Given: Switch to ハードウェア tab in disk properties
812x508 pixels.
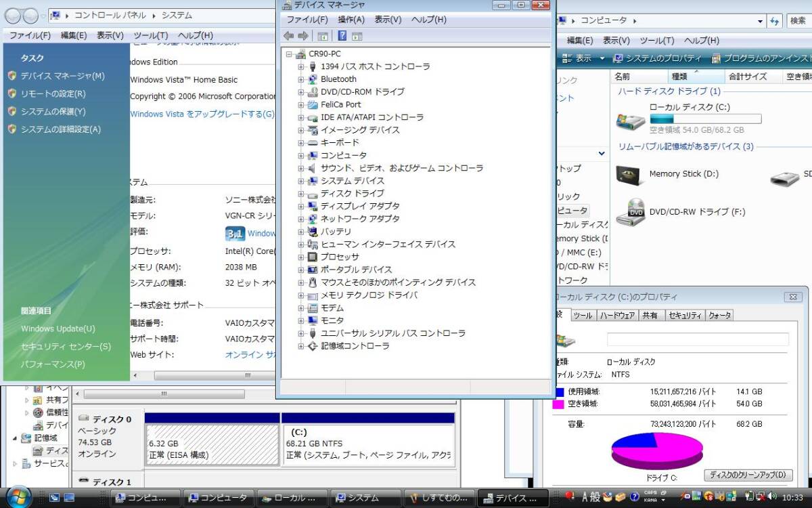Looking at the screenshot, I should [617, 316].
